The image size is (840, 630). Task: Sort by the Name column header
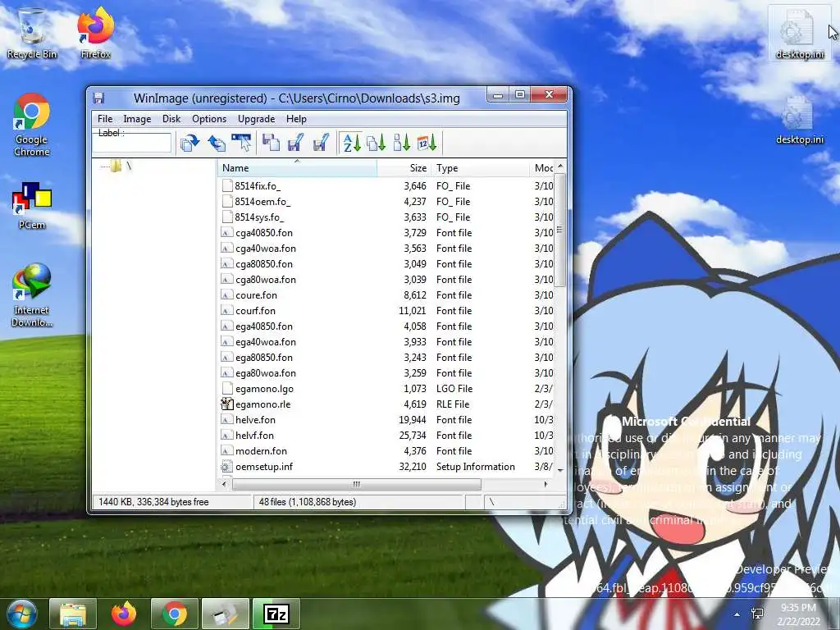coord(297,168)
